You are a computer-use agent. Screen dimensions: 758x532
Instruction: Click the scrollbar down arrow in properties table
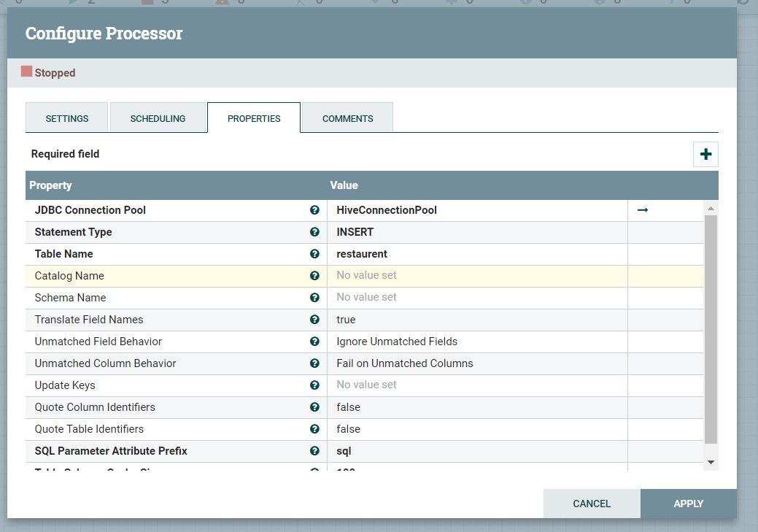pos(711,462)
